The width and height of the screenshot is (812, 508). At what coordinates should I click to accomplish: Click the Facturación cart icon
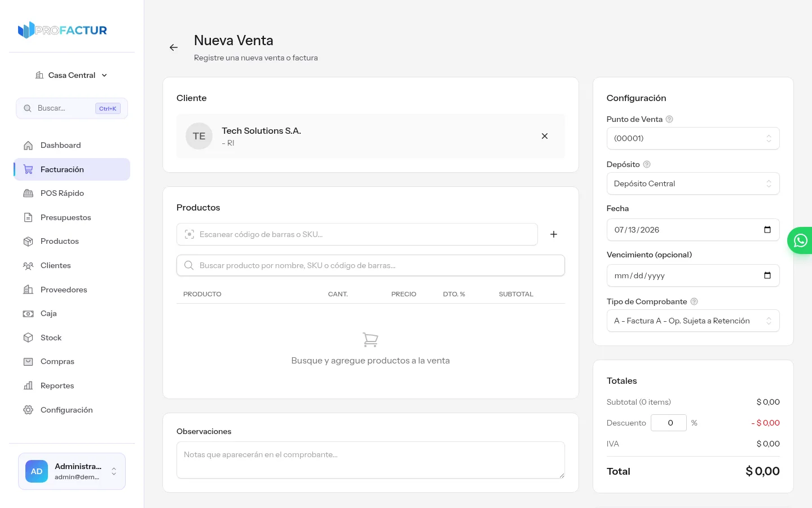[28, 169]
